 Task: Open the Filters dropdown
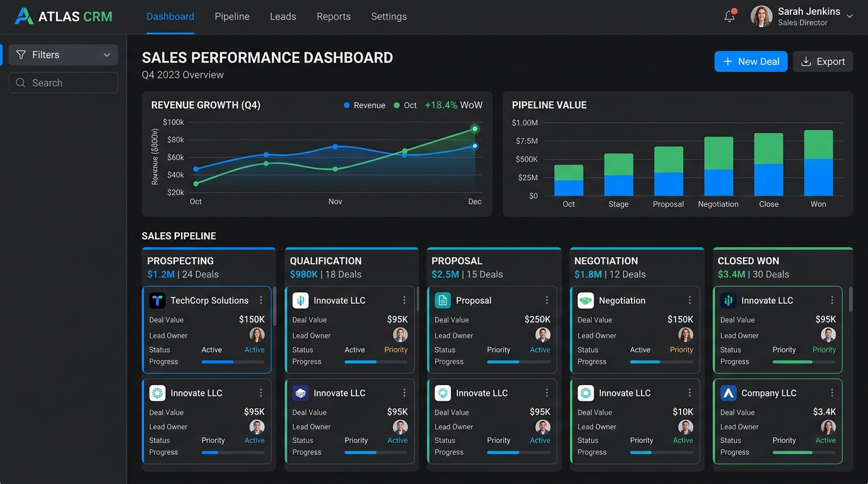(x=64, y=55)
